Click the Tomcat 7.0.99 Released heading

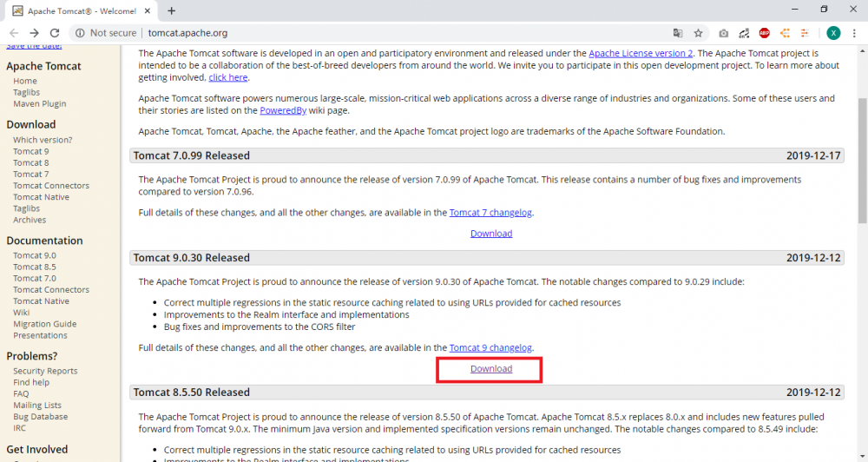click(192, 155)
